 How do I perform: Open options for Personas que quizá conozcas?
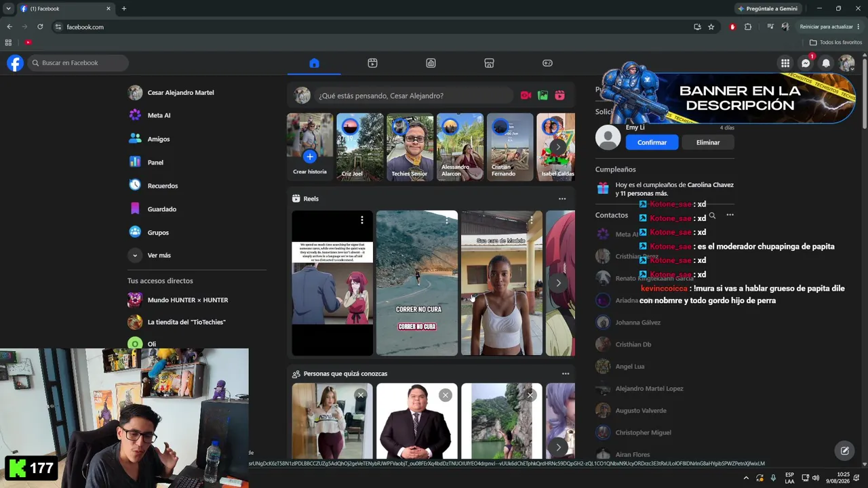pos(566,373)
